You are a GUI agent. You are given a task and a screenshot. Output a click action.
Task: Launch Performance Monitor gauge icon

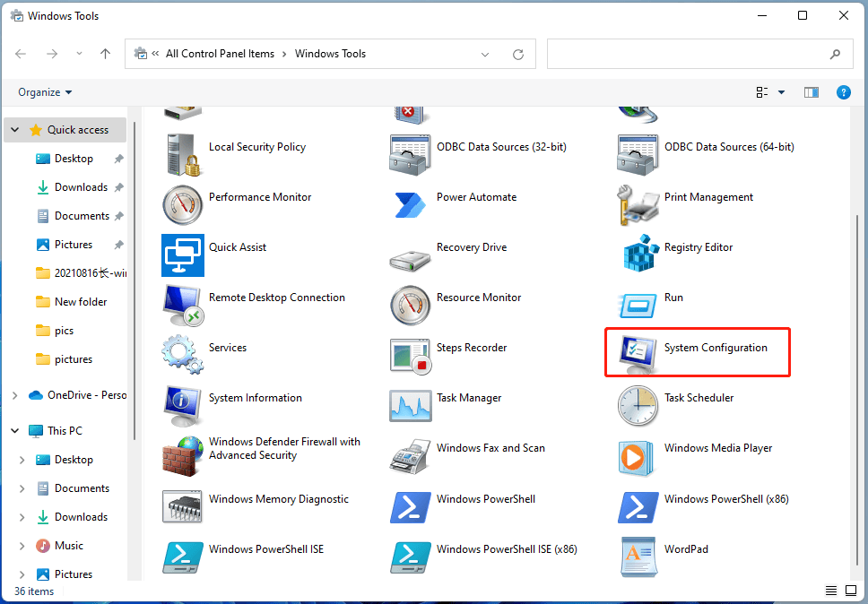[183, 205]
